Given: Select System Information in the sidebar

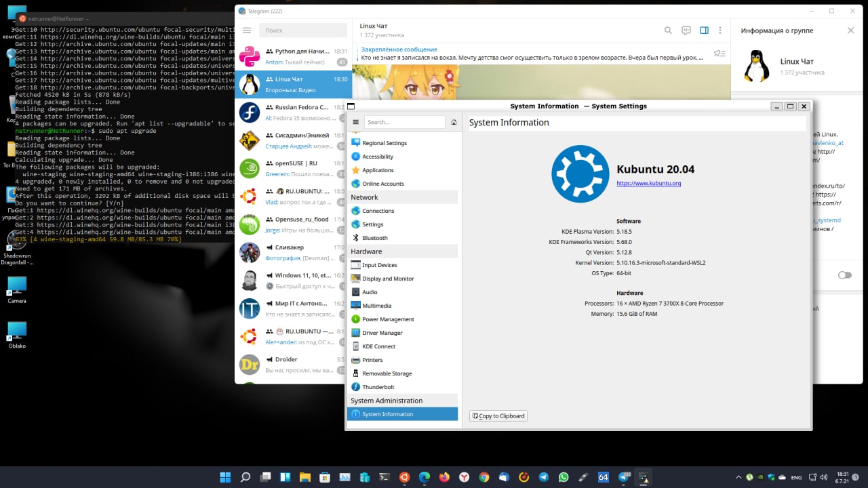Looking at the screenshot, I should [x=403, y=414].
